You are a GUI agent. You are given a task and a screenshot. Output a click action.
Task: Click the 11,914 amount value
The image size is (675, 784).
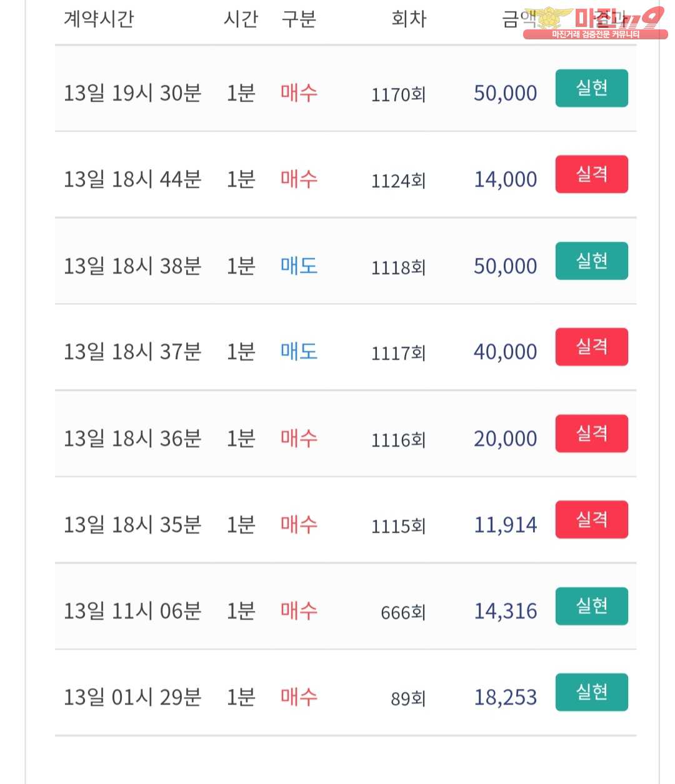click(505, 525)
